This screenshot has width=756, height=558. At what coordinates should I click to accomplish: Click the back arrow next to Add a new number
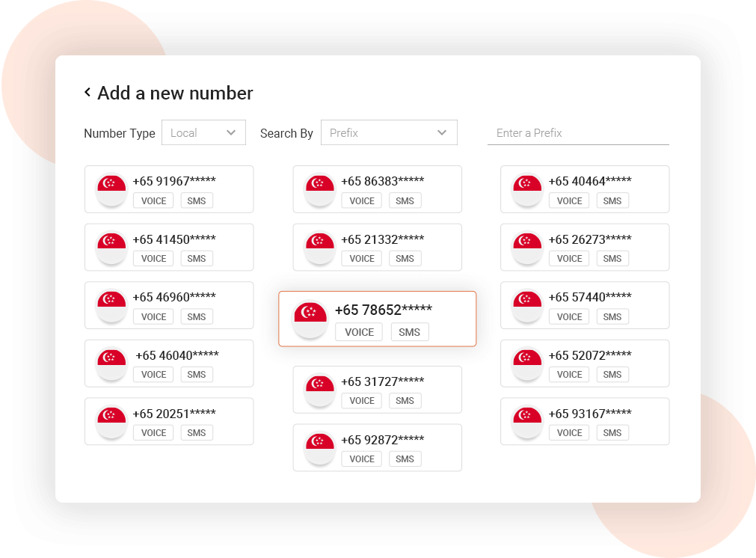[x=87, y=93]
